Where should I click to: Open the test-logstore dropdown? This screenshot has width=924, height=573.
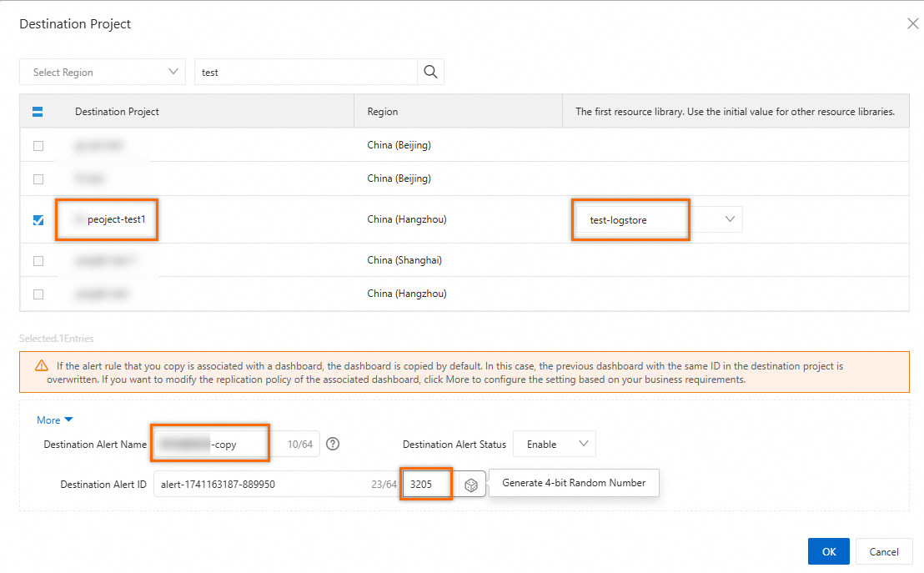(658, 219)
